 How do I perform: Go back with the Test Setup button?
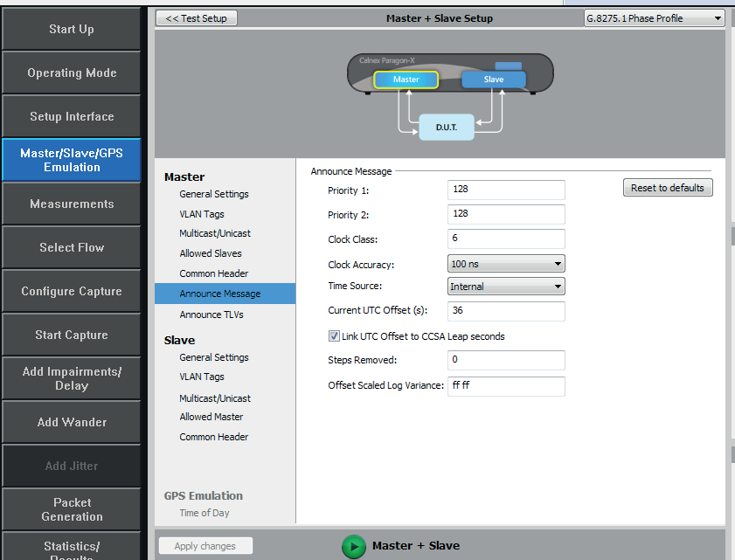coord(197,18)
